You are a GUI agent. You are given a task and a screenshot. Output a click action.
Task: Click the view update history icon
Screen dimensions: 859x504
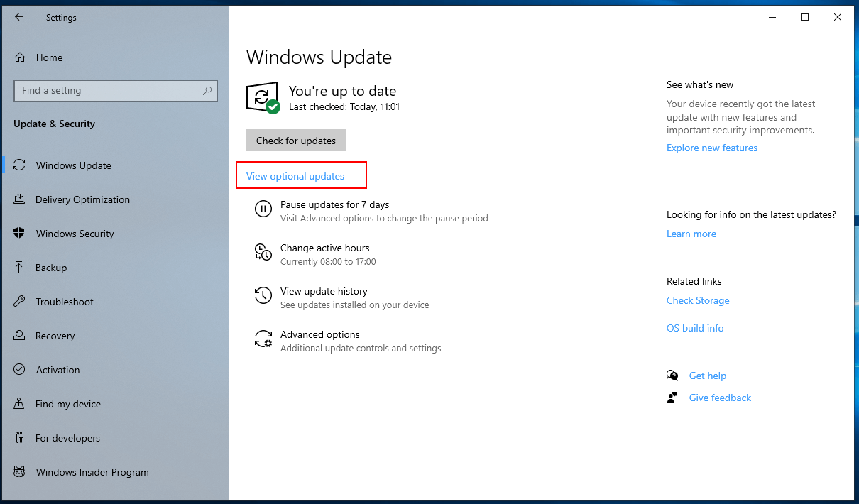pyautogui.click(x=263, y=295)
